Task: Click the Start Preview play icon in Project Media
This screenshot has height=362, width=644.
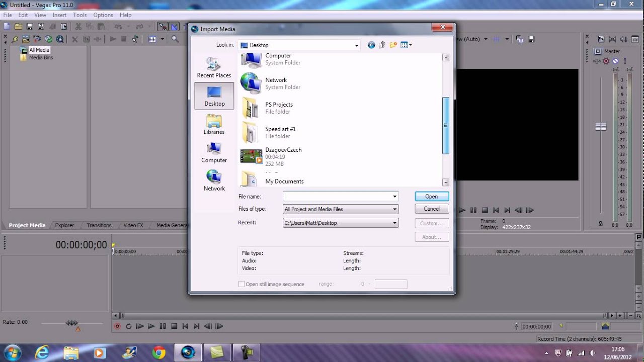Action: pos(113,39)
